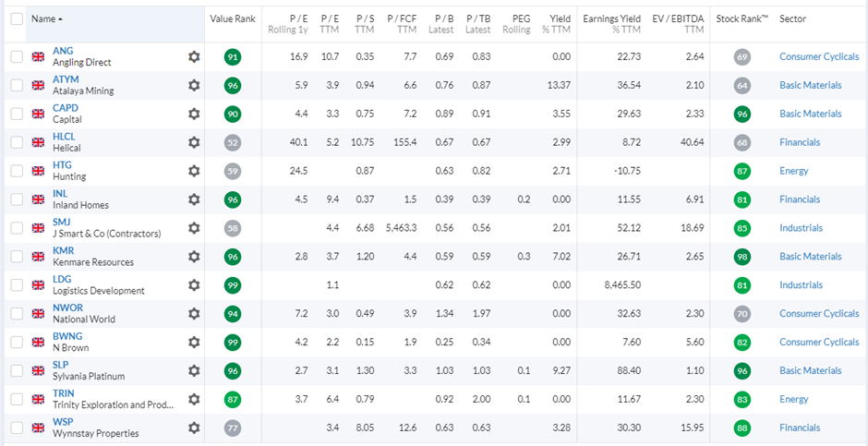Toggle the select-all checkbox in header

click(x=17, y=19)
